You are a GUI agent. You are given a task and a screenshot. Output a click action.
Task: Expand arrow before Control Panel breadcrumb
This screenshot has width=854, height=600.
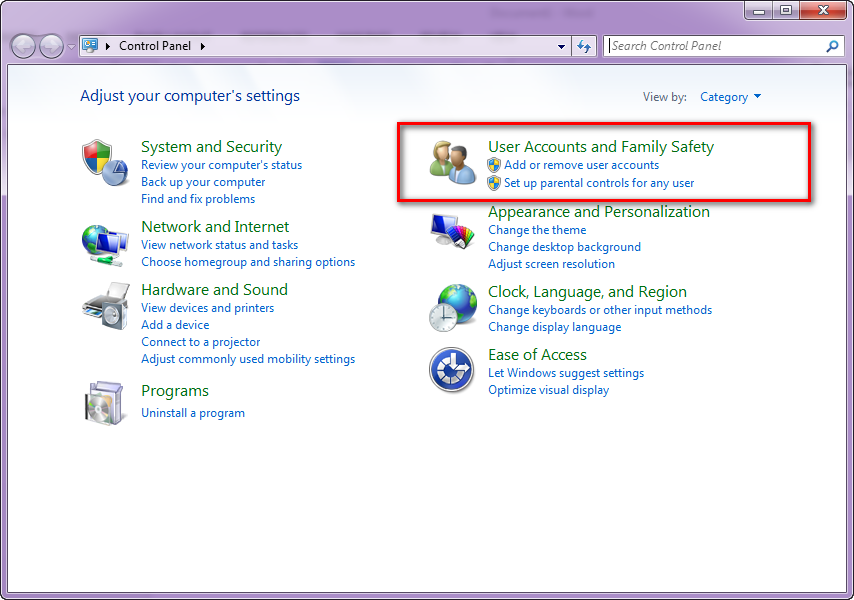click(x=108, y=46)
